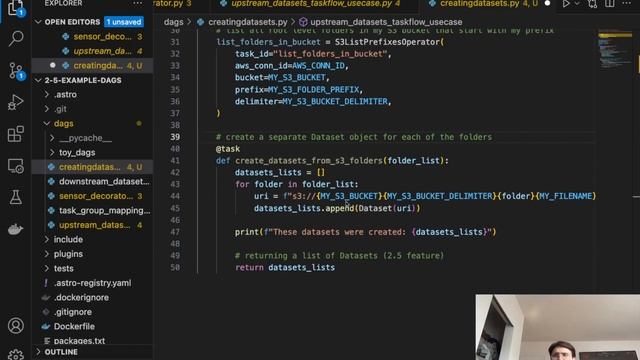This screenshot has width=640, height=360.
Task: Open the Run and Debug view
Action: click(16, 102)
